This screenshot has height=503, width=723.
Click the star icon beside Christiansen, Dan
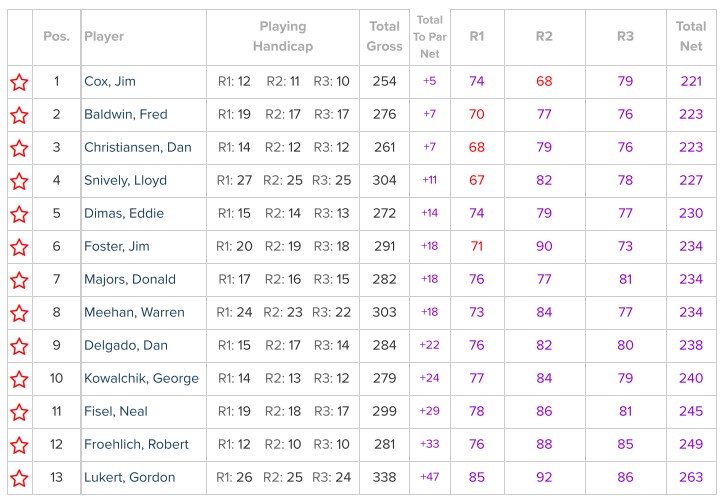[x=19, y=148]
